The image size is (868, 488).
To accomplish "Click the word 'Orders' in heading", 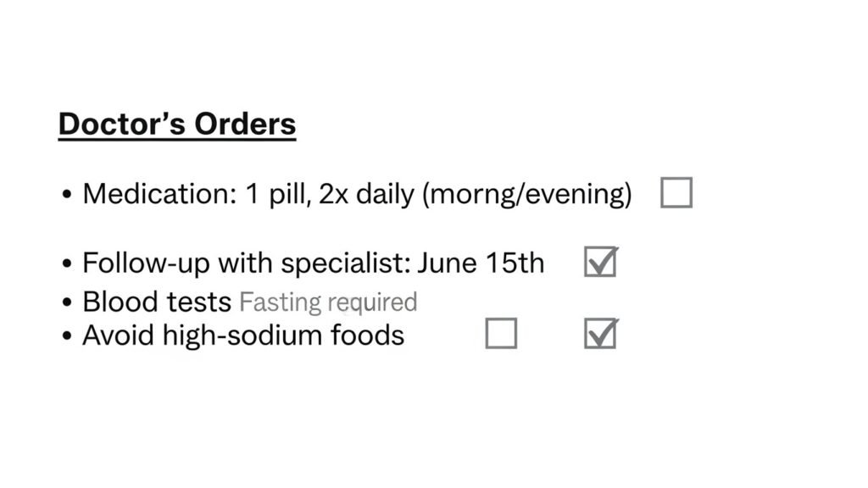I will click(245, 124).
